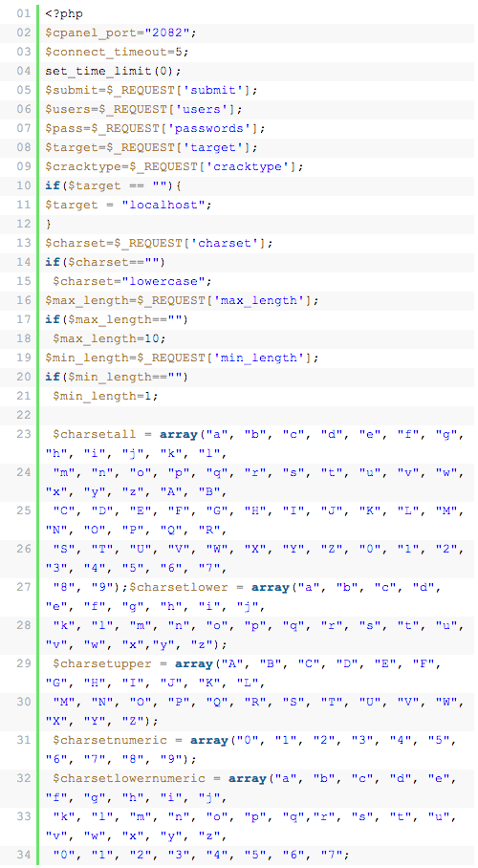Click the line number 01 in the gutter
The width and height of the screenshot is (478, 868).
[x=23, y=13]
